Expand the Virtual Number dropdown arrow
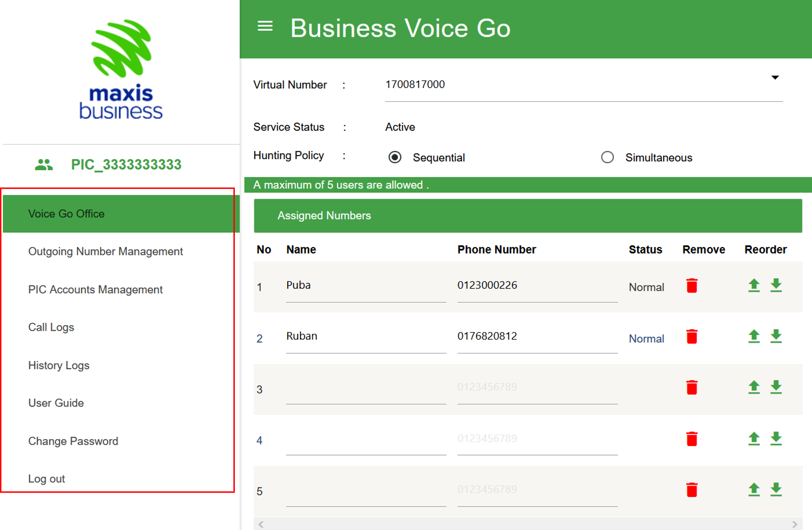Screen dimensions: 812x530 click(775, 78)
